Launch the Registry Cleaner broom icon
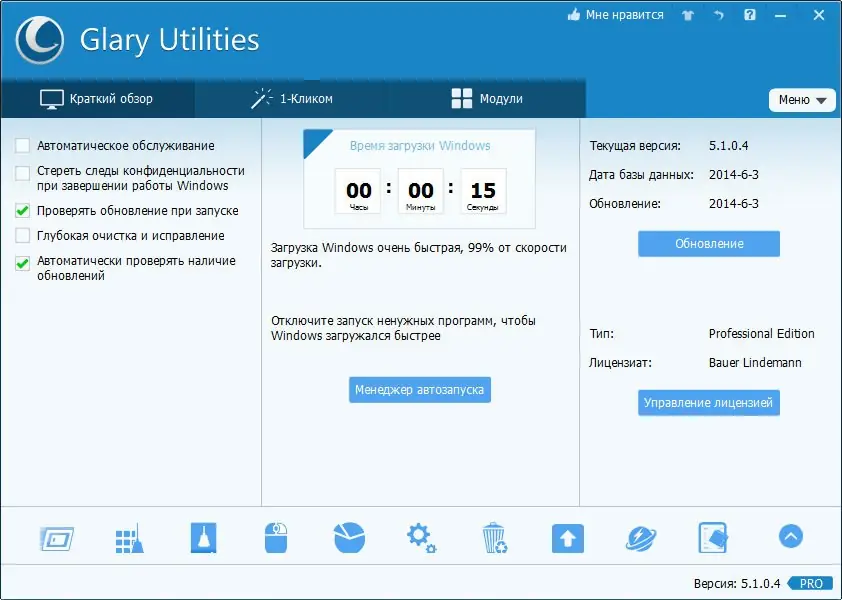The width and height of the screenshot is (842, 600). pyautogui.click(x=129, y=538)
